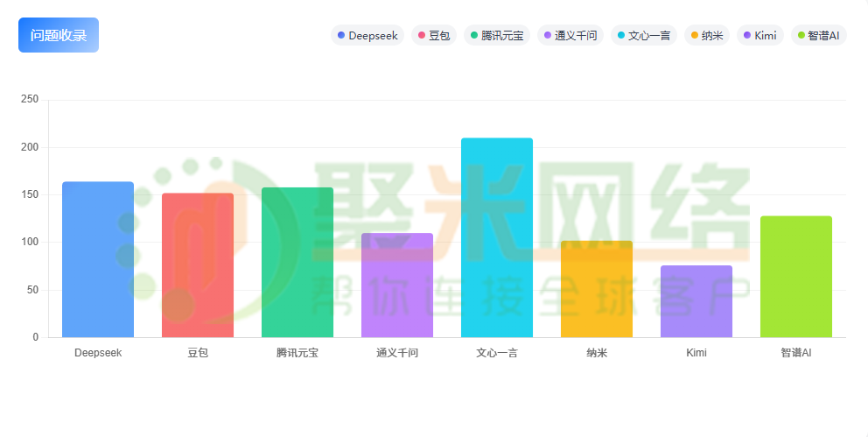Click the Kimi x-axis label
The image size is (868, 437).
(696, 353)
